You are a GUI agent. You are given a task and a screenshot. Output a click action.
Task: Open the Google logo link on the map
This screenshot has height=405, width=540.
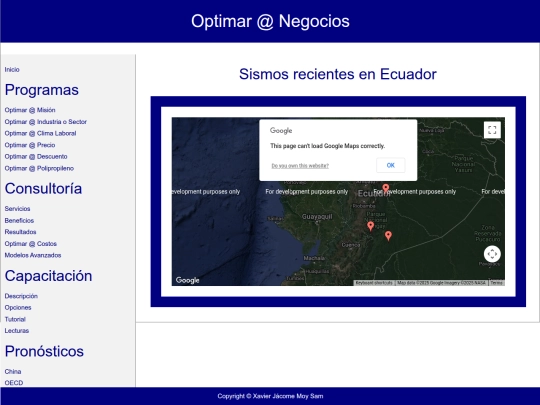187,280
